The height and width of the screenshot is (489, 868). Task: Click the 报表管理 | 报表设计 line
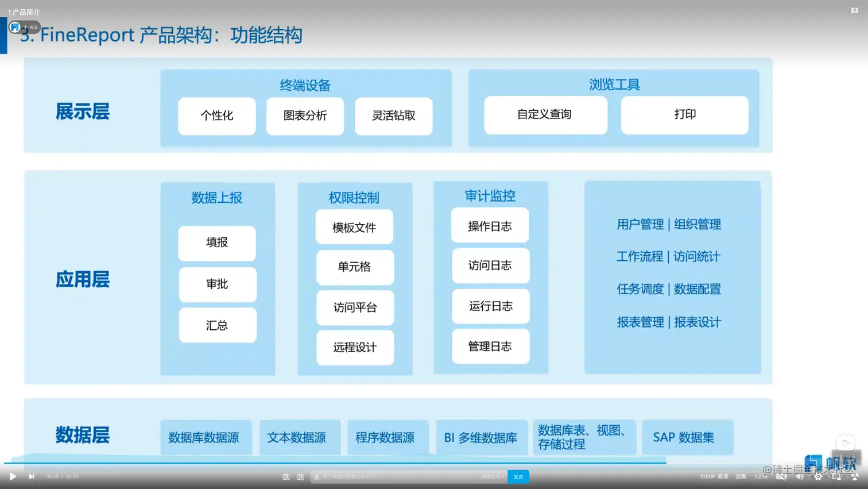coord(669,322)
